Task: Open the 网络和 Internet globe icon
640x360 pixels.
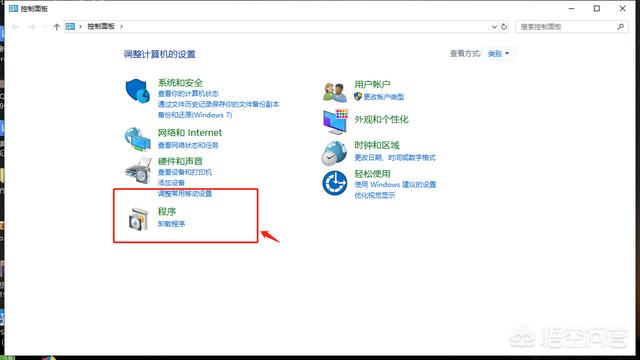Action: (x=138, y=139)
